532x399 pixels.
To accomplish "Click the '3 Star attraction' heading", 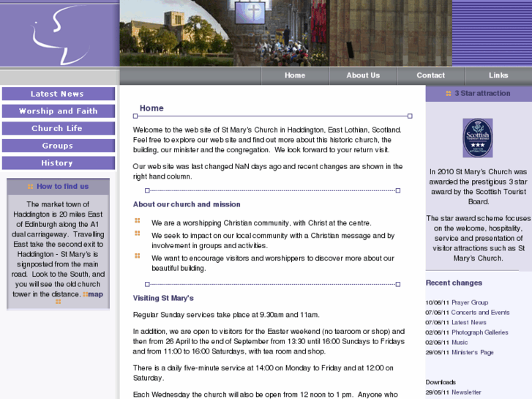I will click(482, 94).
